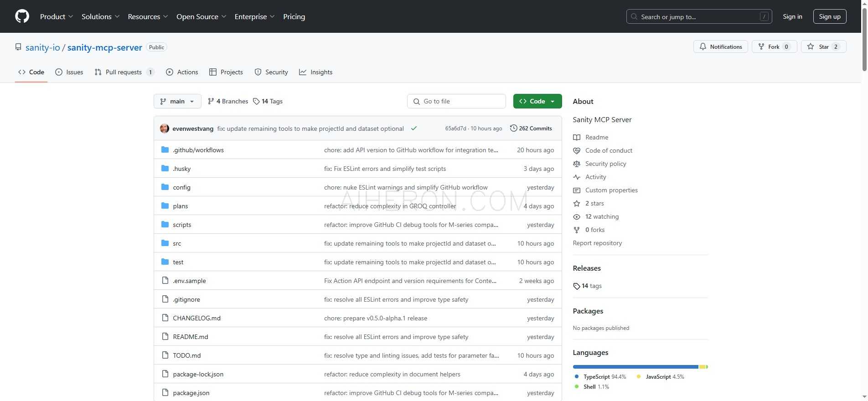View the 4 Branches list
The height and width of the screenshot is (401, 868).
(228, 101)
